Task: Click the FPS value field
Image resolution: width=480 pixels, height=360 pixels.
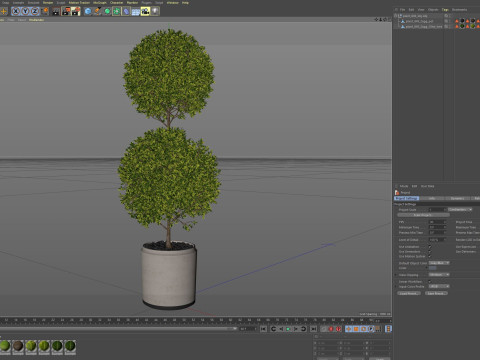Action: (x=437, y=222)
